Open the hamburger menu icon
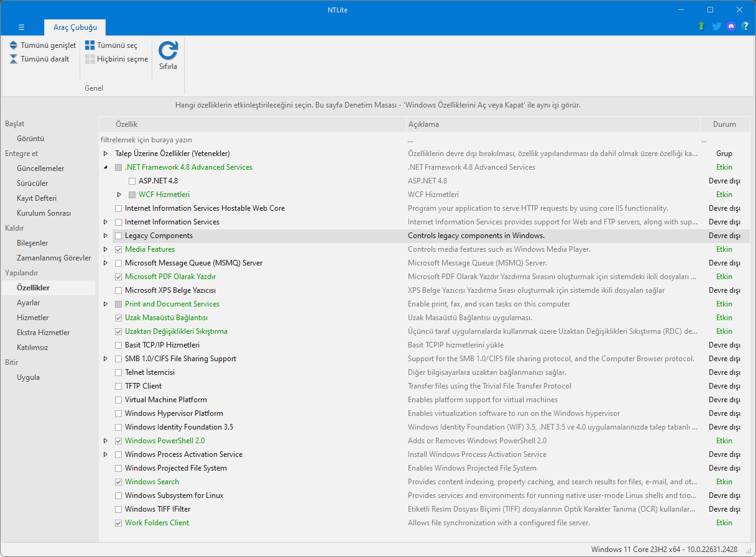This screenshot has width=756, height=557. 21,27
